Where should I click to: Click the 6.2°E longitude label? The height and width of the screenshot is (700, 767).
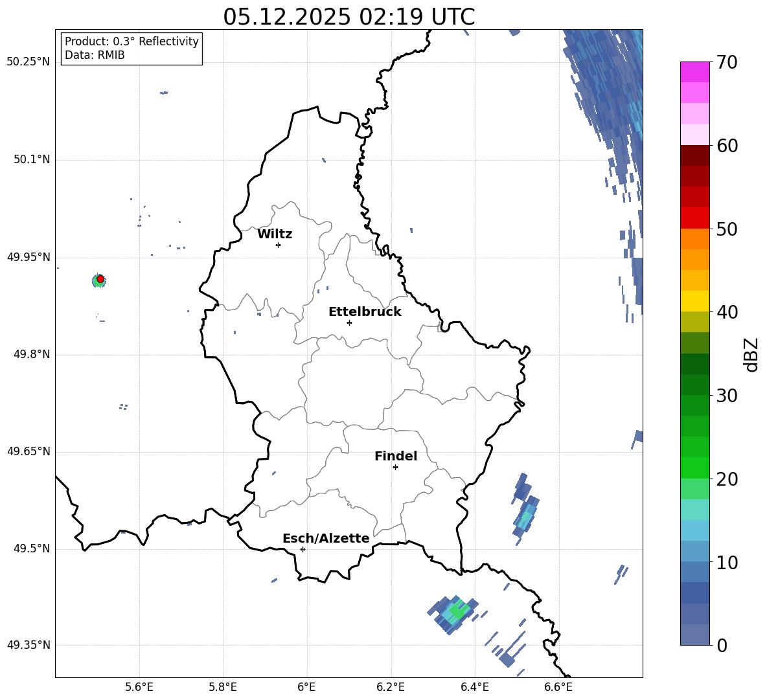(391, 687)
